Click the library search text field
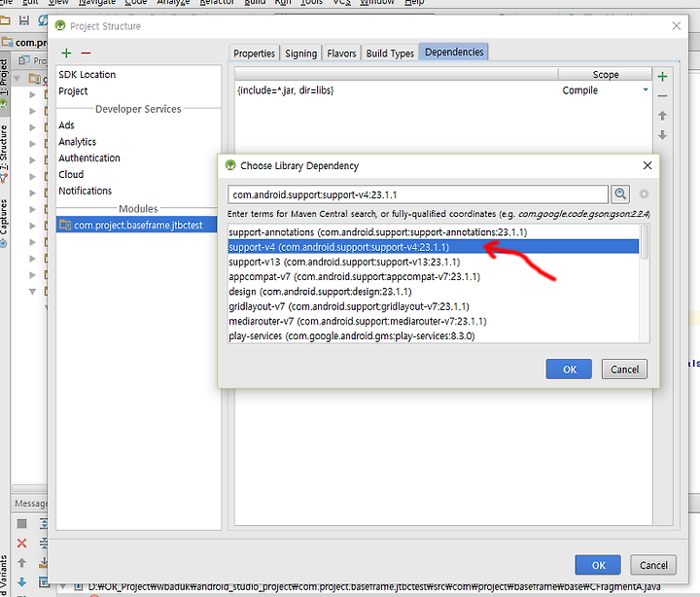Image resolution: width=700 pixels, height=597 pixels. click(x=417, y=194)
